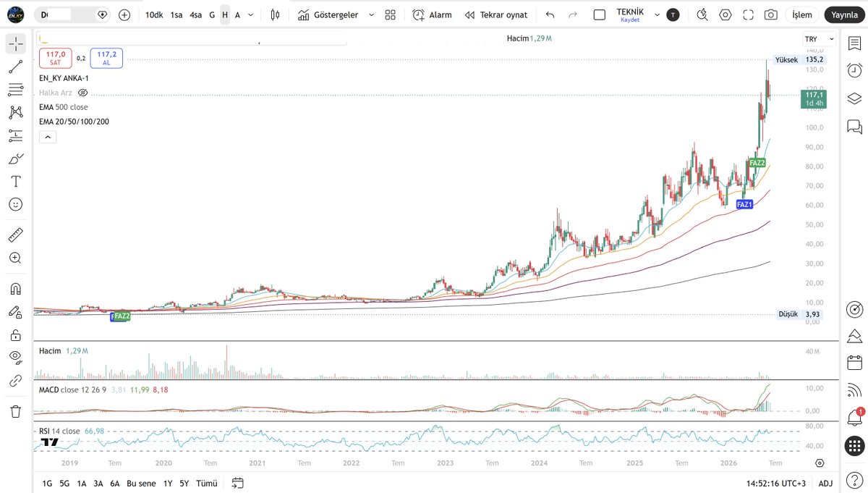The height and width of the screenshot is (493, 868).
Task: Open the 14:52:16 UTC+3 timezone menu
Action: tap(777, 483)
